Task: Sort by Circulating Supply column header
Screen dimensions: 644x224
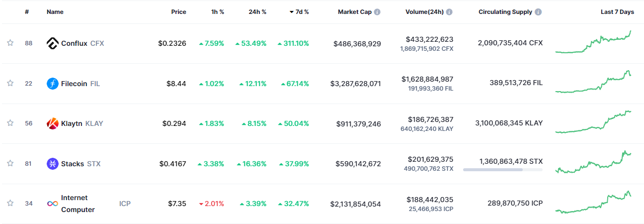Action: click(x=505, y=12)
